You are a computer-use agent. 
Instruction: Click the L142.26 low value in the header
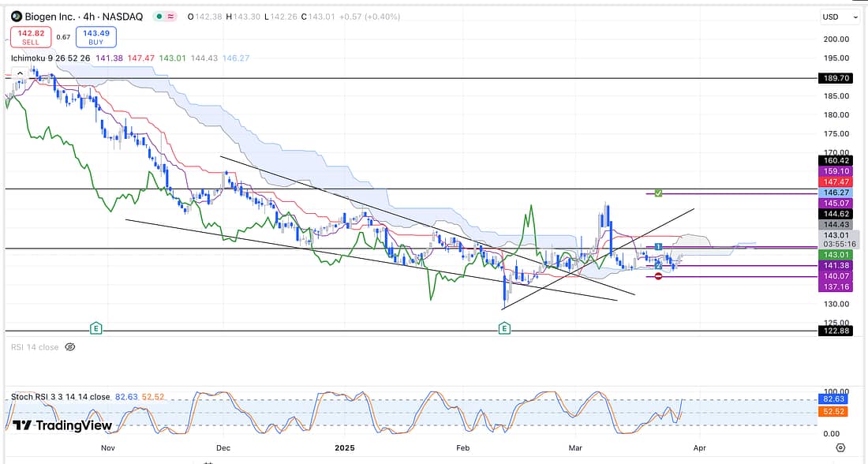click(x=281, y=17)
